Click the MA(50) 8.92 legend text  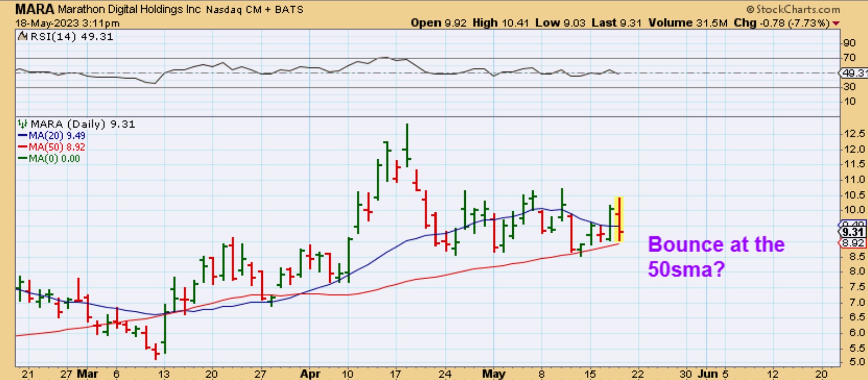tap(57, 147)
